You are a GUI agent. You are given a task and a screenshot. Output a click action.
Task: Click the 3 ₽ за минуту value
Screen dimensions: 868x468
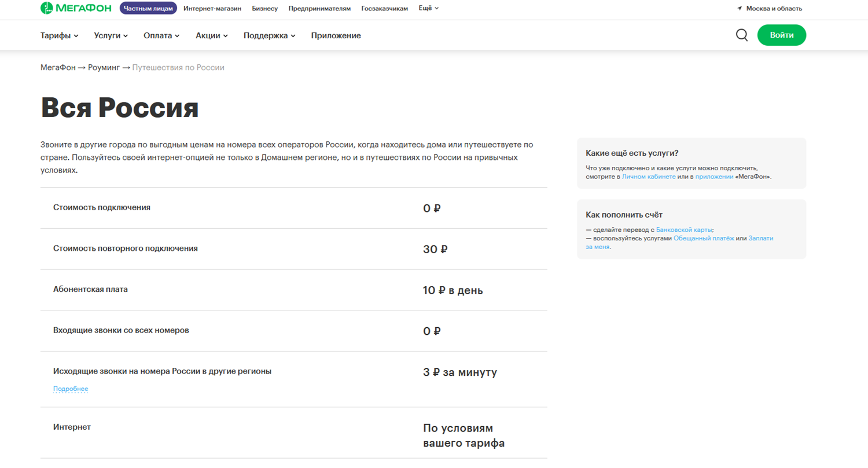[460, 372]
